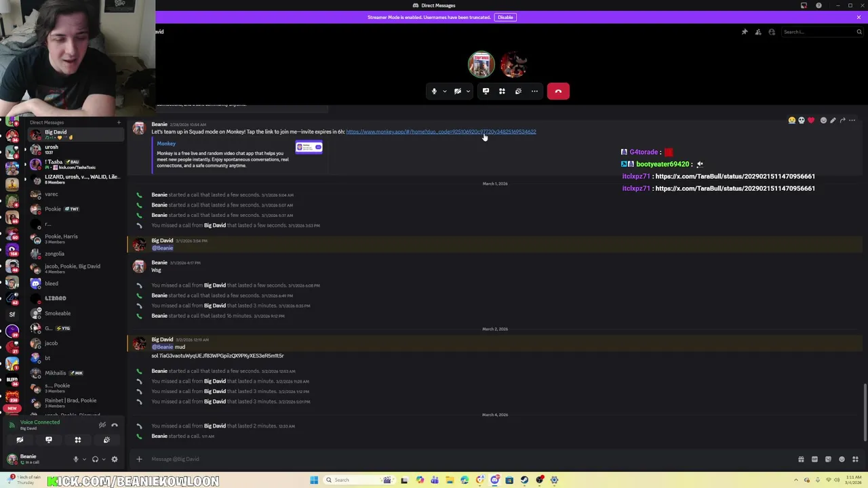This screenshot has height=488, width=868.
Task: Create new DM plus icon
Action: point(119,123)
